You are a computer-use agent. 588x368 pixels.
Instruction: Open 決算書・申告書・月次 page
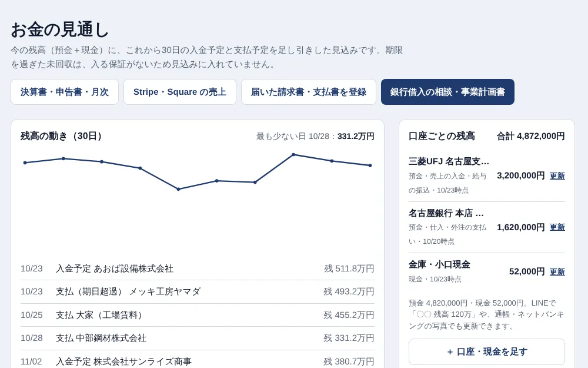(65, 92)
